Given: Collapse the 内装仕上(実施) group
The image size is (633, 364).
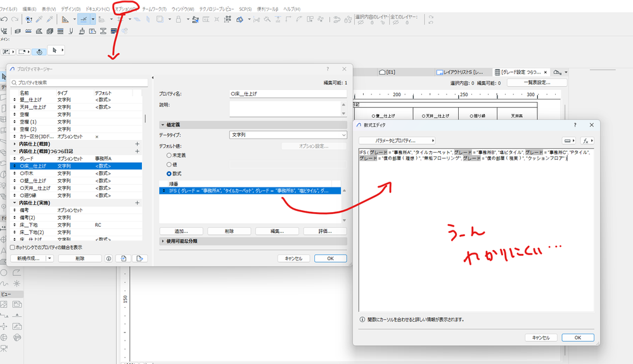Looking at the screenshot, I should pos(15,203).
